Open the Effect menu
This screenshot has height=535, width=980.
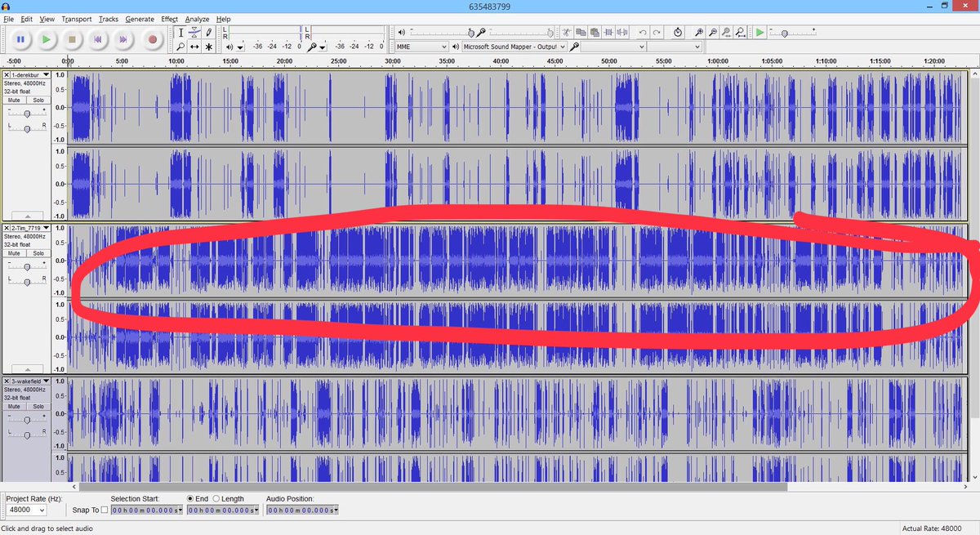pos(169,19)
